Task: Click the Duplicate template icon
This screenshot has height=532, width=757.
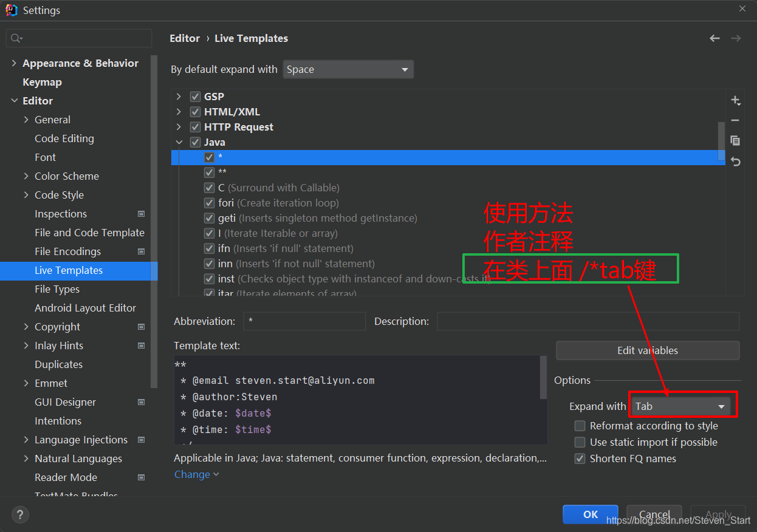Action: 735,140
